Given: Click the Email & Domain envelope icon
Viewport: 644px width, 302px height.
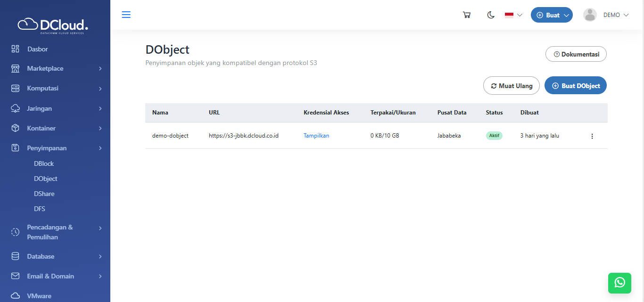Looking at the screenshot, I should (16, 276).
